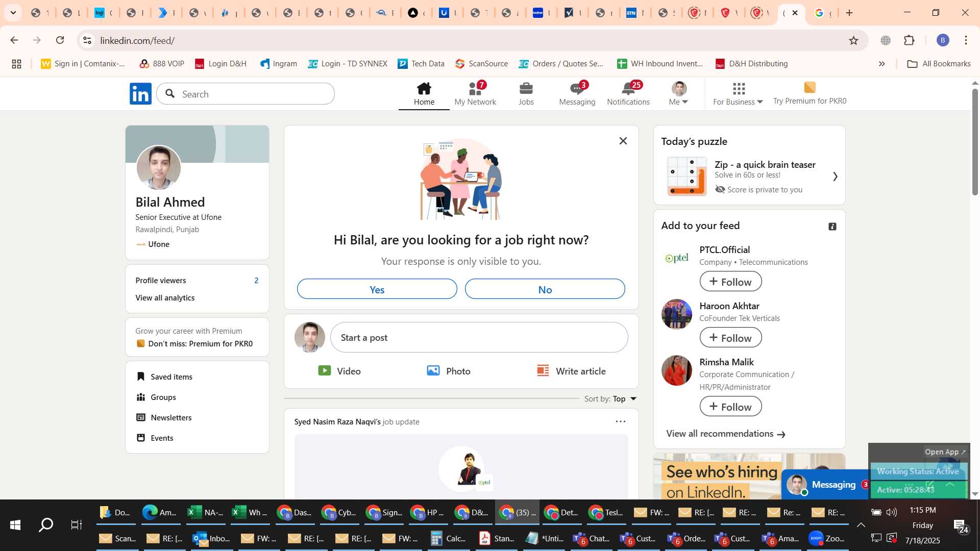The image size is (980, 551).
Task: Expand the Me profile menu
Action: click(x=679, y=94)
